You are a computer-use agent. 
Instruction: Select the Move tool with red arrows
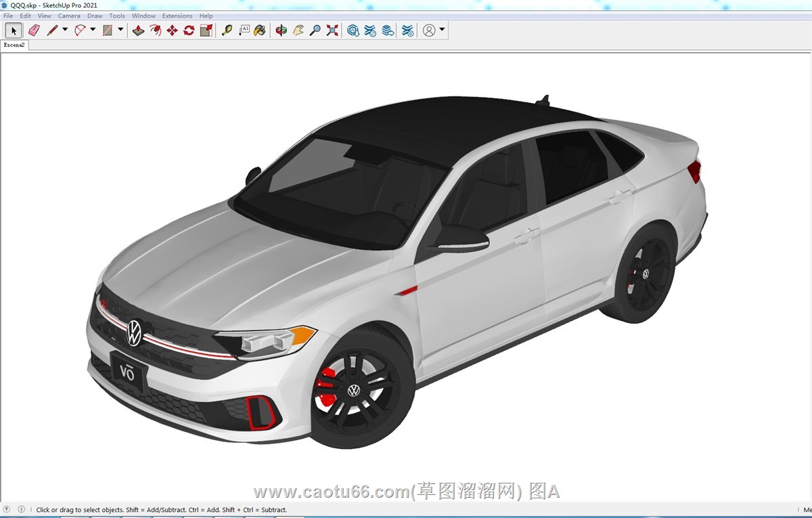click(x=172, y=30)
